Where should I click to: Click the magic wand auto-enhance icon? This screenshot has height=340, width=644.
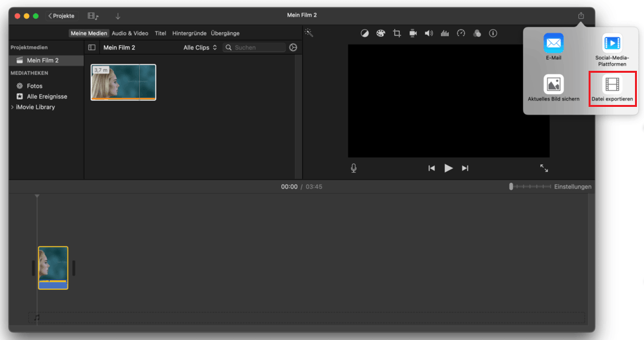point(309,33)
